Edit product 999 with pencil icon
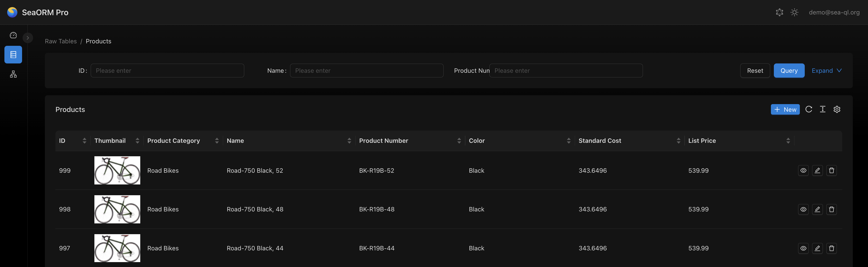The width and height of the screenshot is (868, 267). (x=817, y=170)
